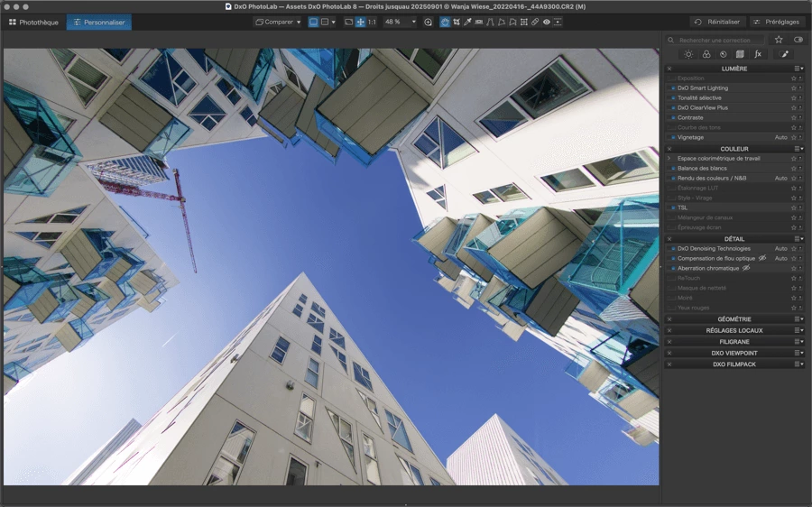The width and height of the screenshot is (812, 507).
Task: Click Auto next to Compensation de flou optique
Action: pyautogui.click(x=781, y=258)
